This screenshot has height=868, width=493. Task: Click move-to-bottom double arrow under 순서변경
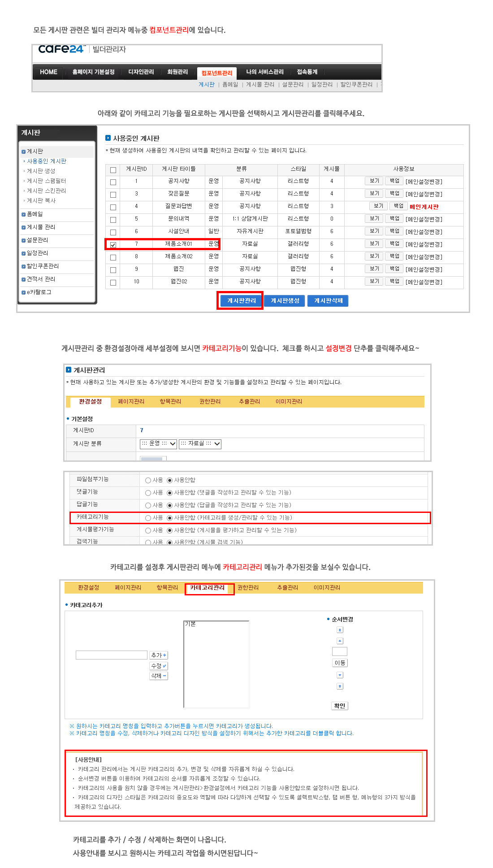(x=340, y=686)
